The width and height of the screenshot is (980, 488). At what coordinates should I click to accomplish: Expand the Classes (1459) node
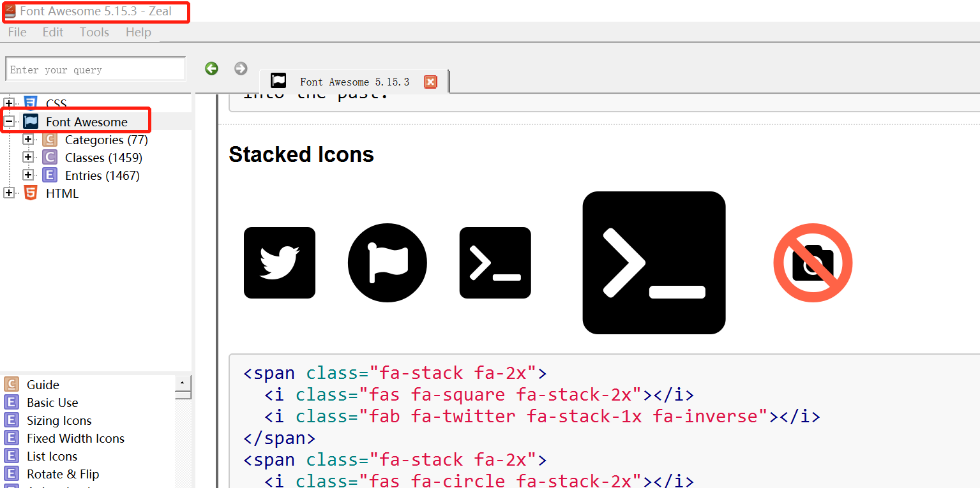point(28,157)
